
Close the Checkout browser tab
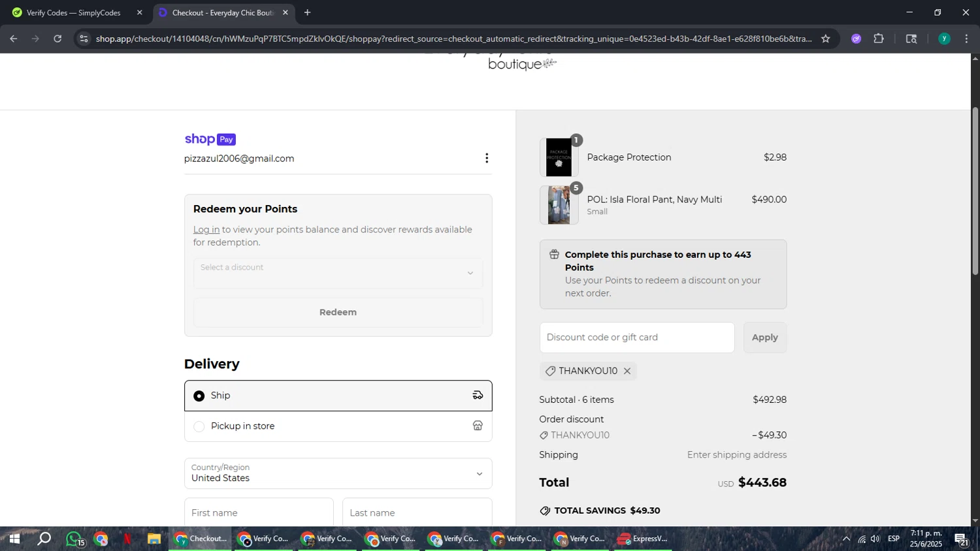click(285, 12)
